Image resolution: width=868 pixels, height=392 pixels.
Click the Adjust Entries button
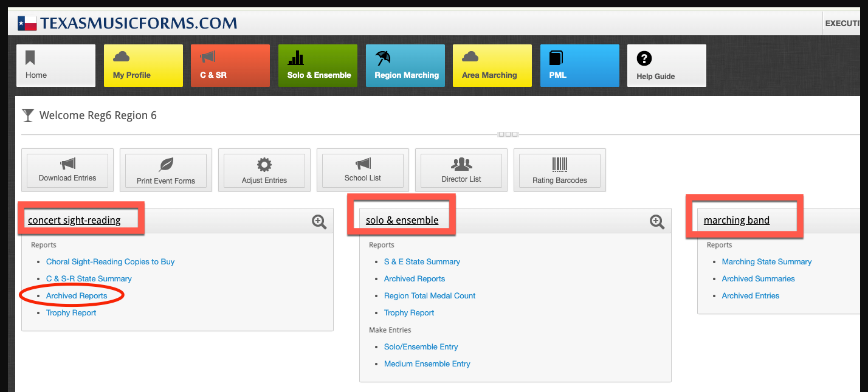pos(264,170)
